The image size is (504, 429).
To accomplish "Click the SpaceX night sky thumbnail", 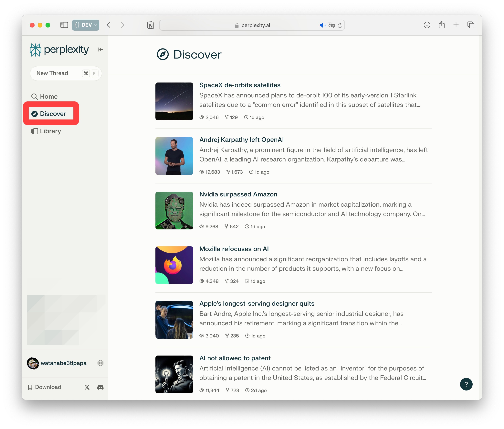I will pos(174,101).
